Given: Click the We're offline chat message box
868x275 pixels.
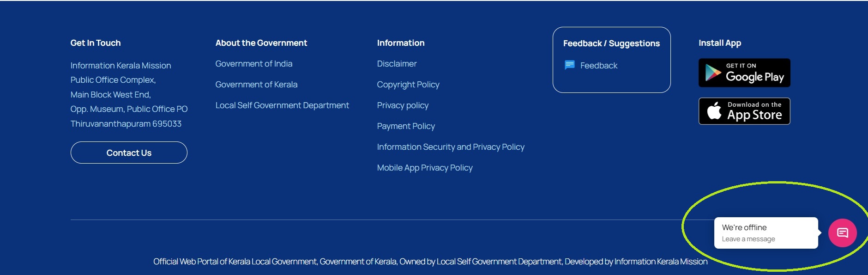Looking at the screenshot, I should tap(766, 233).
